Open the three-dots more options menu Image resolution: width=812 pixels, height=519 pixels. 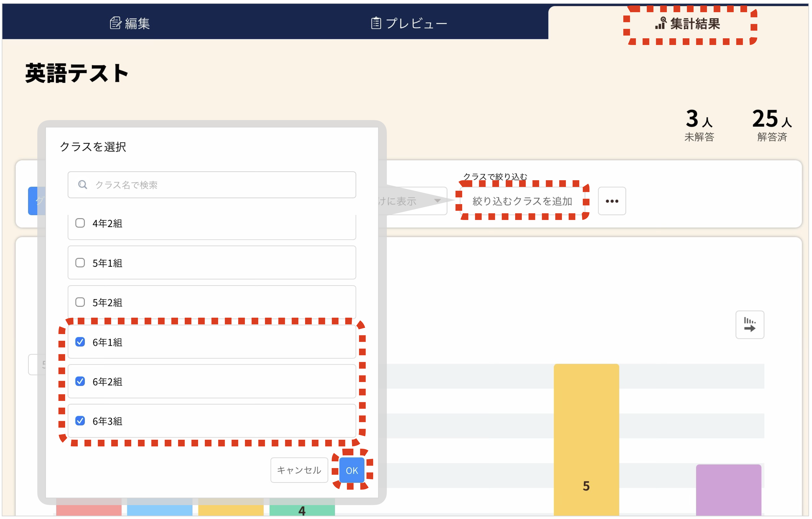click(x=612, y=201)
